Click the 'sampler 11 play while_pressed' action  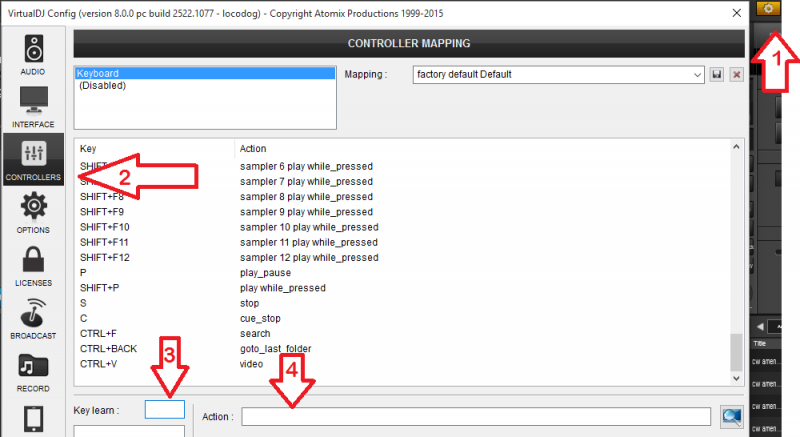[x=309, y=242]
